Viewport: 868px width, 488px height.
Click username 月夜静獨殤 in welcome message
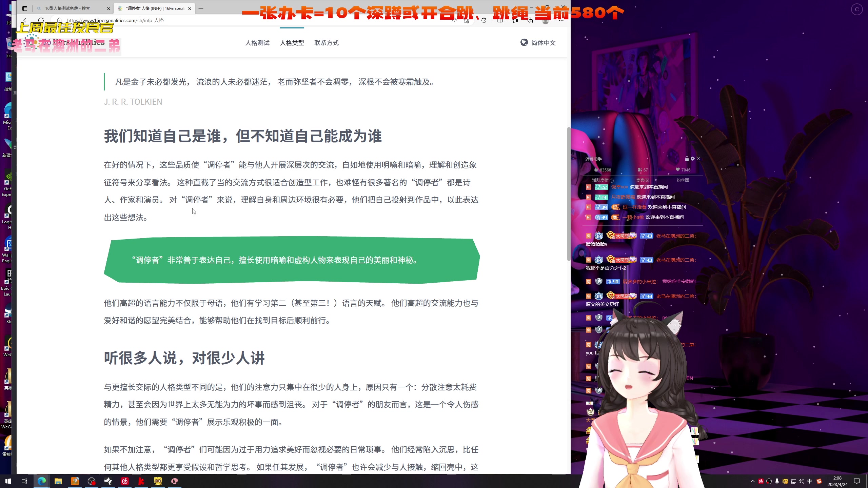pyautogui.click(x=623, y=197)
